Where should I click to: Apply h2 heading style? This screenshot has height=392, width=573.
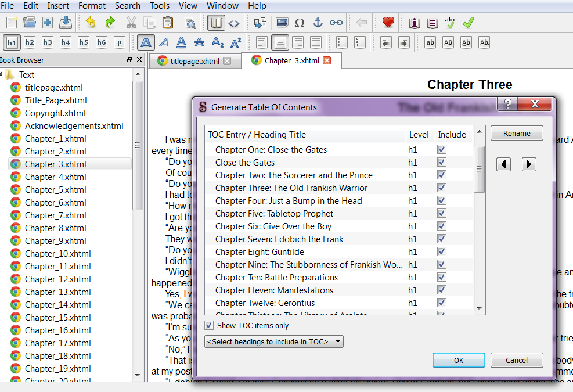tap(30, 42)
